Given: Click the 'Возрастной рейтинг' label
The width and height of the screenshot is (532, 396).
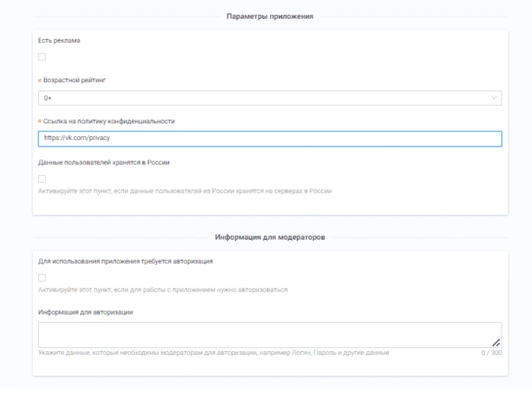Looking at the screenshot, I should click(75, 80).
